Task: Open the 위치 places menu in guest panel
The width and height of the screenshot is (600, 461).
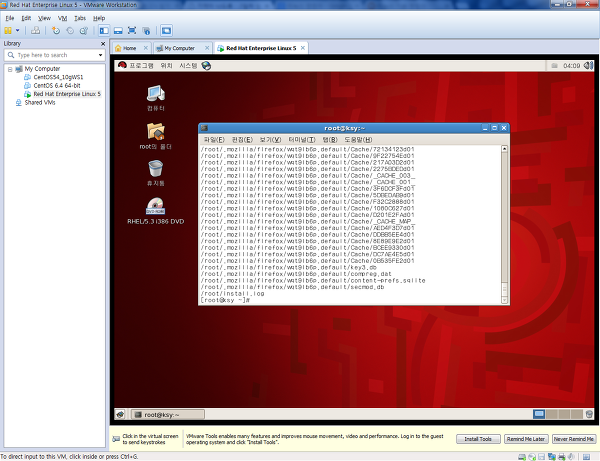Action: (166, 66)
